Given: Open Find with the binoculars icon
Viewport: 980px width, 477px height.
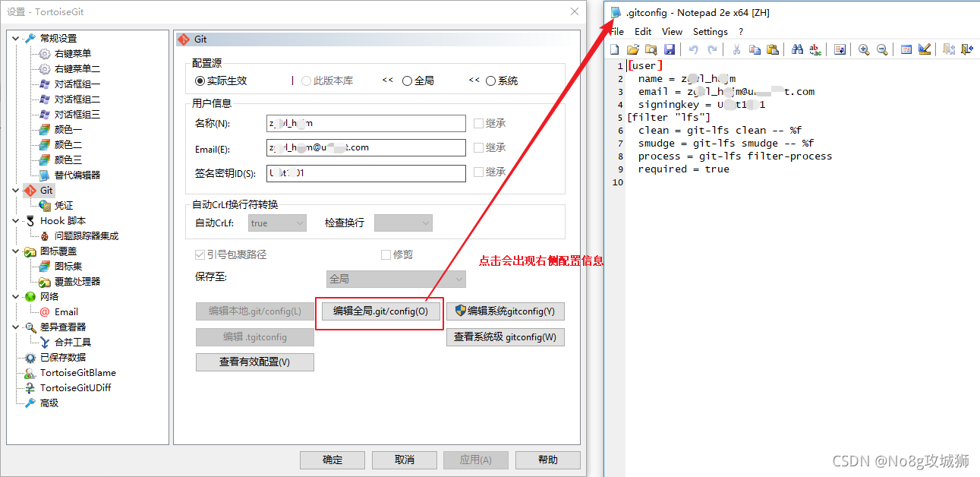Looking at the screenshot, I should coord(797,49).
